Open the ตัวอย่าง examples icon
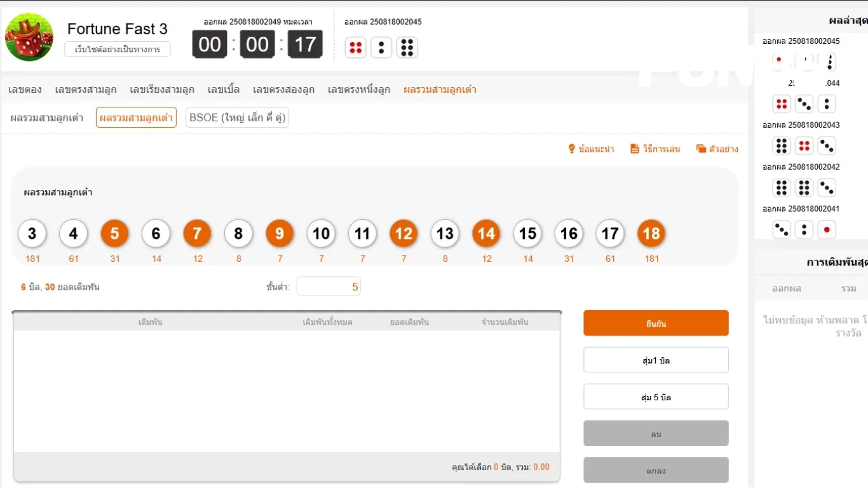This screenshot has height=488, width=868. pyautogui.click(x=701, y=149)
